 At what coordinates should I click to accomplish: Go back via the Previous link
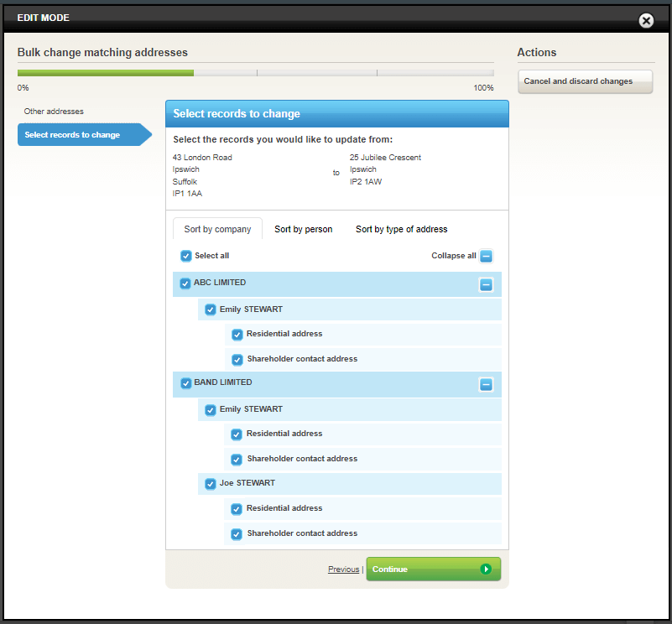[x=343, y=569]
